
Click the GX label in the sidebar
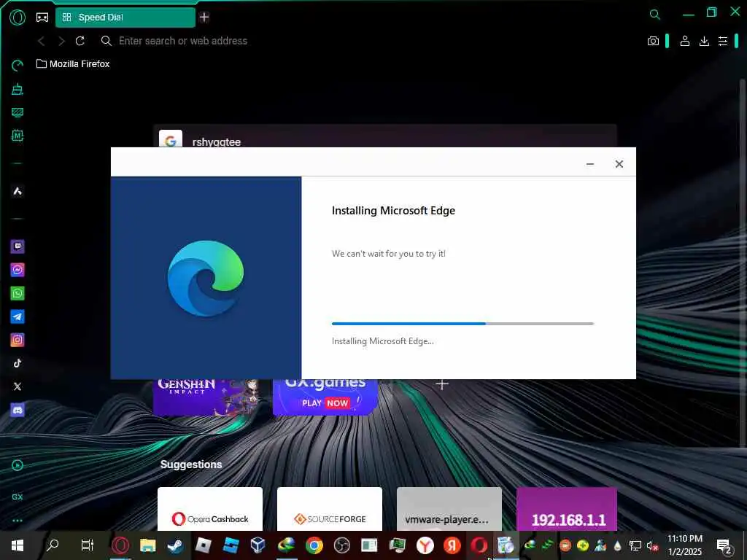(x=18, y=497)
